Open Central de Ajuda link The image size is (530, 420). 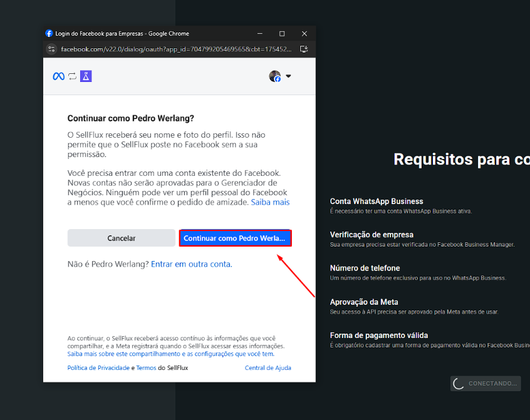(x=268, y=367)
